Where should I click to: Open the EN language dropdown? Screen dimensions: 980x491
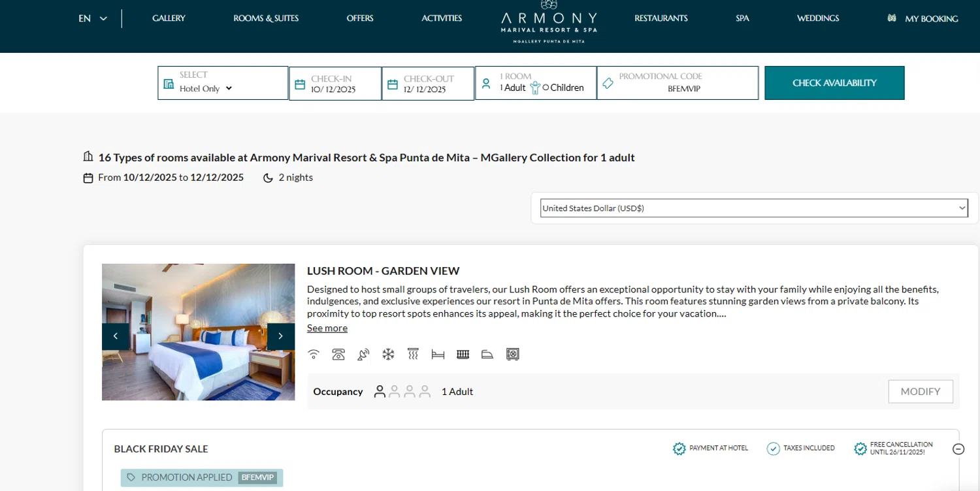[x=93, y=18]
